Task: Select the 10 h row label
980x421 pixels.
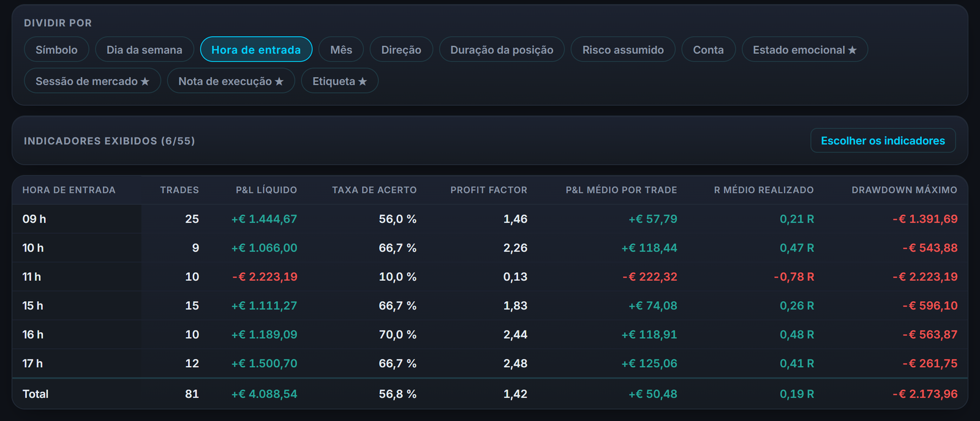Action: [33, 248]
